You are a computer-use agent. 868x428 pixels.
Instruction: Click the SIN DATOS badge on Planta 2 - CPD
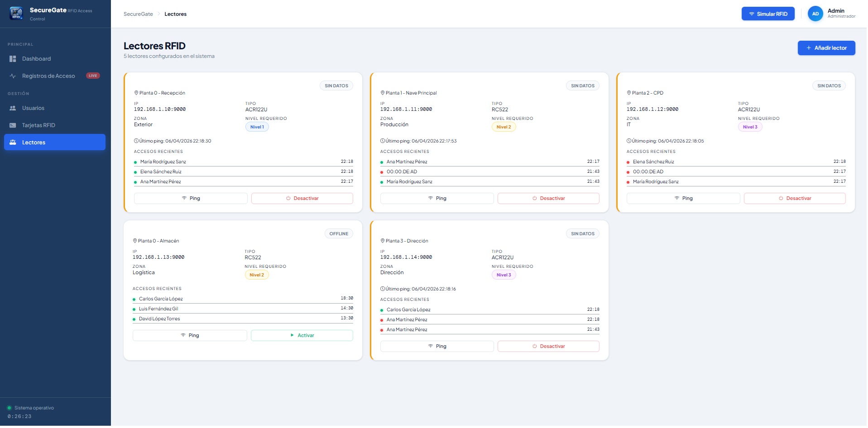click(x=829, y=86)
